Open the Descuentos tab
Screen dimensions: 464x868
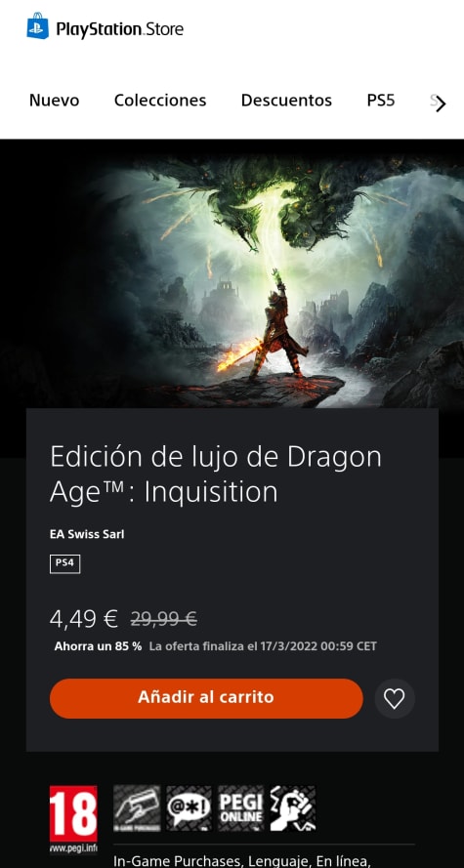pos(286,101)
